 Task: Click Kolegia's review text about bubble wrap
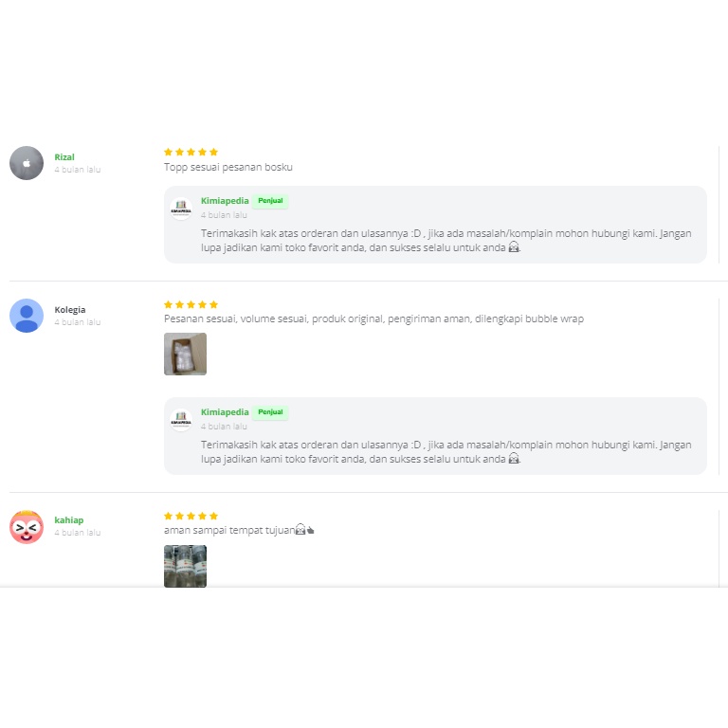(373, 319)
